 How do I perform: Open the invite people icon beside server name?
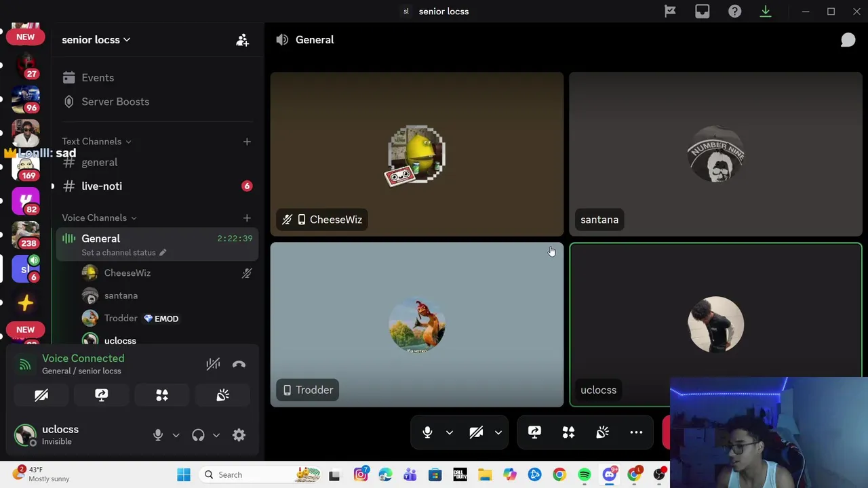[242, 40]
